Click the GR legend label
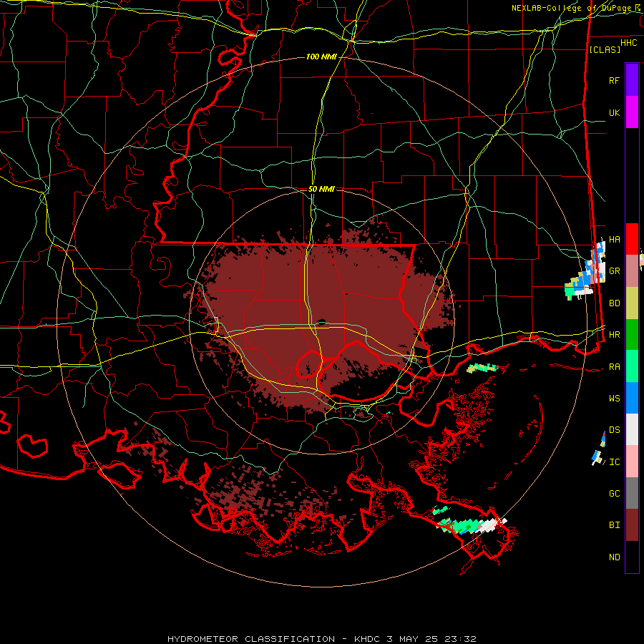This screenshot has height=644, width=644. coord(614,271)
